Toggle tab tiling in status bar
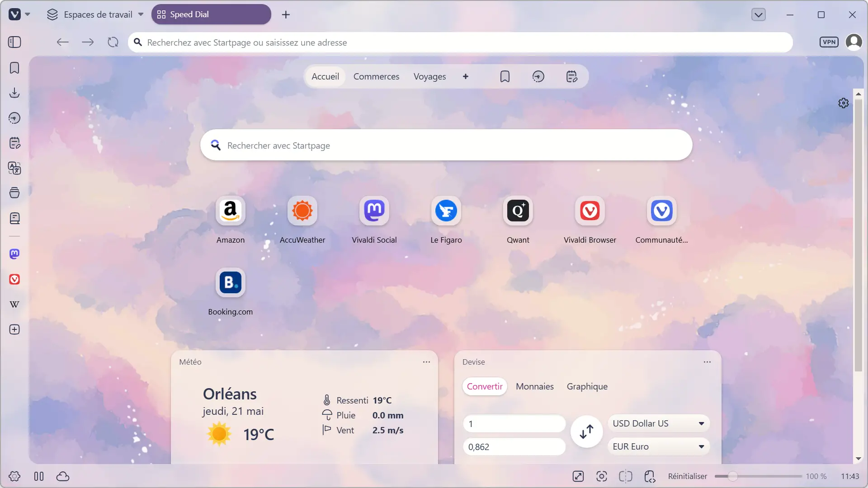This screenshot has width=868, height=488. coord(626,476)
